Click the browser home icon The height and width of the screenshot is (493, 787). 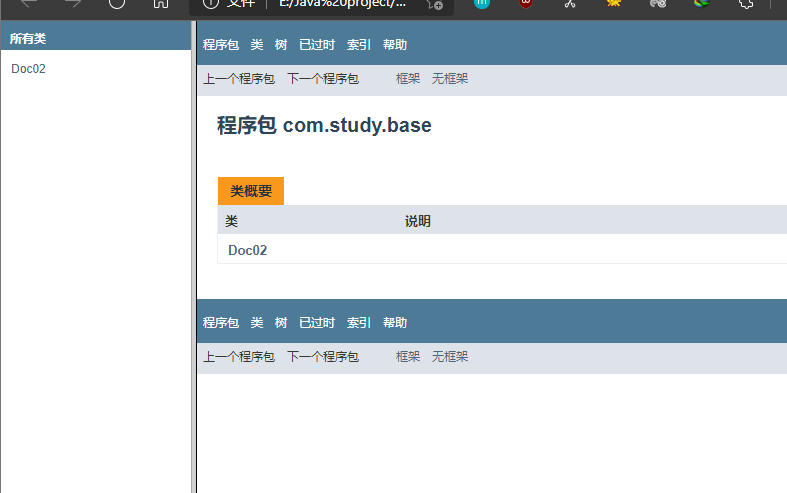[x=161, y=3]
